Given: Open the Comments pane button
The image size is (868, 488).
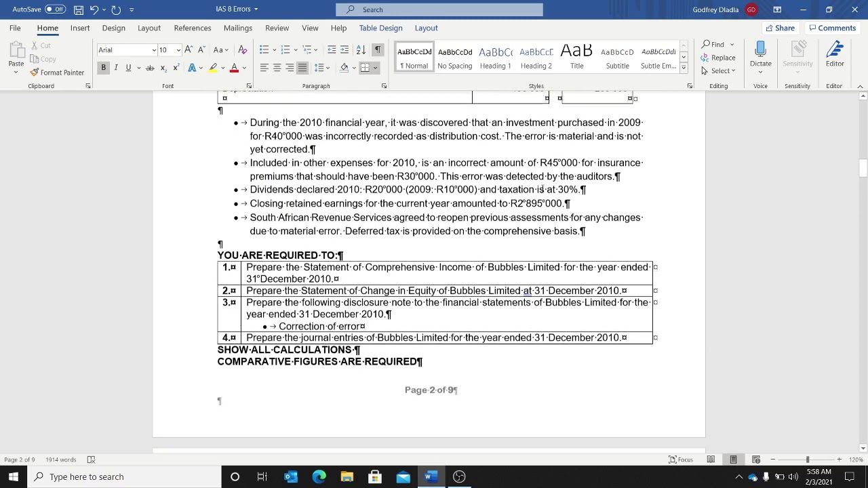Looking at the screenshot, I should (x=831, y=28).
